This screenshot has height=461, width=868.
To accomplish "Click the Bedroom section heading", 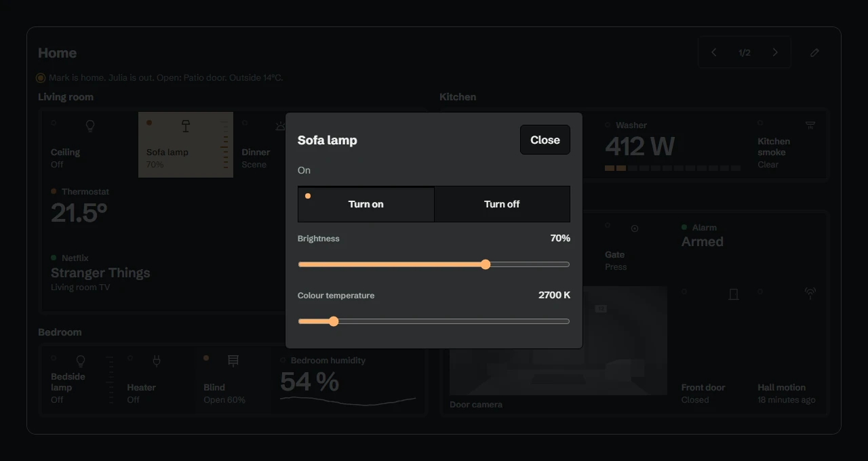I will [x=60, y=332].
